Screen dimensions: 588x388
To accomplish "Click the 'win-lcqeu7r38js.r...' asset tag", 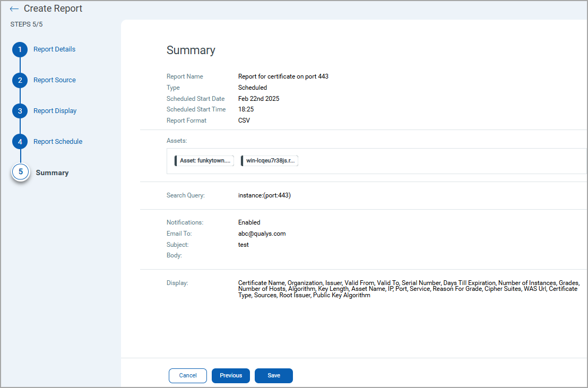I will pos(270,161).
